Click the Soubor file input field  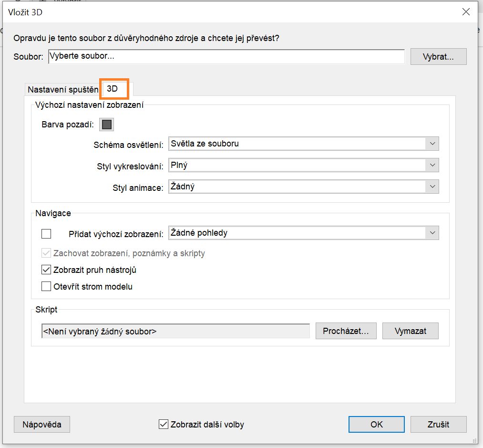226,56
